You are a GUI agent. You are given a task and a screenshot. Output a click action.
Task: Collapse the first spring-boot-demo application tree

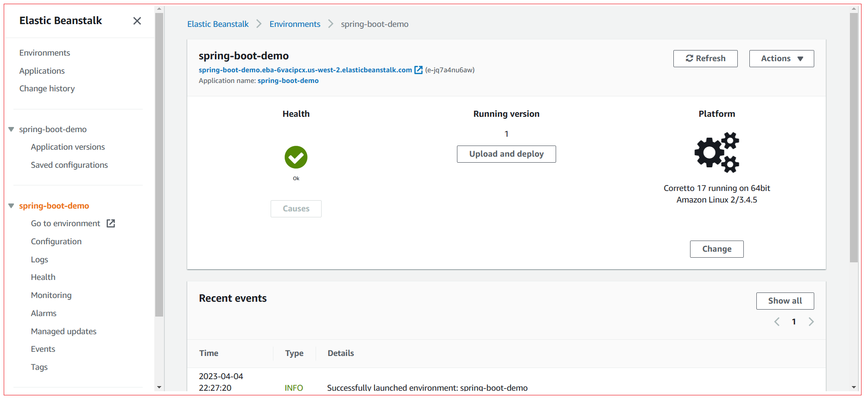11,129
